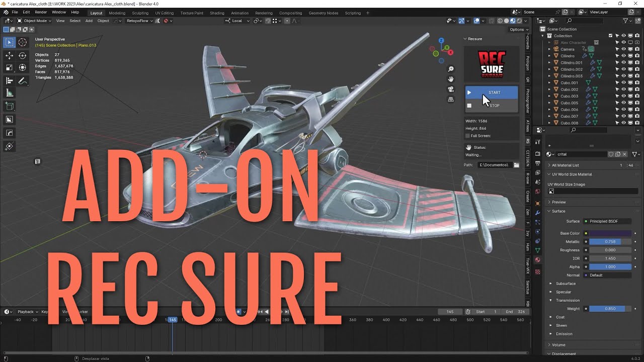This screenshot has height=362, width=644.
Task: Disable Cubo.005 render camera icon
Action: [x=636, y=103]
